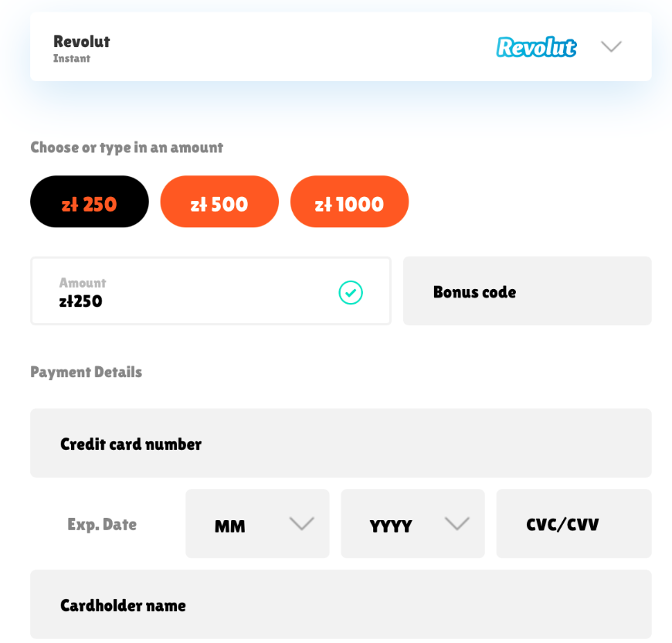Click the Revolut title text
Screen dimensions: 672x643
tap(81, 42)
